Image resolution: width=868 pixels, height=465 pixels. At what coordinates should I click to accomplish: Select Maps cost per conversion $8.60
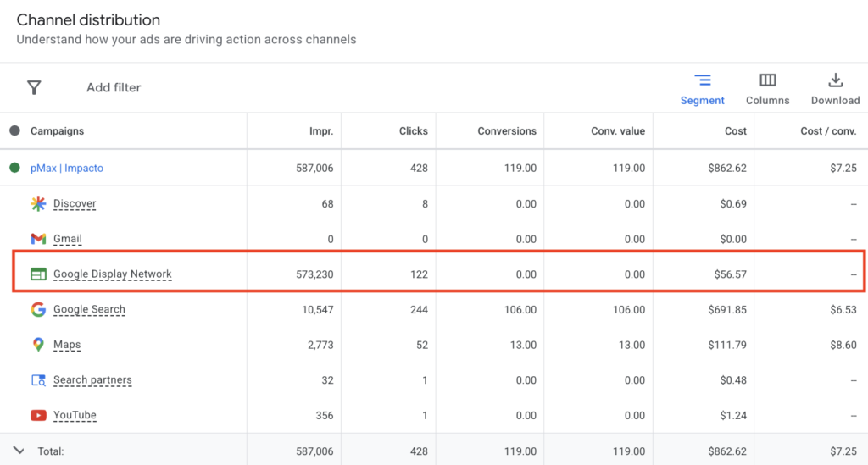pyautogui.click(x=843, y=345)
